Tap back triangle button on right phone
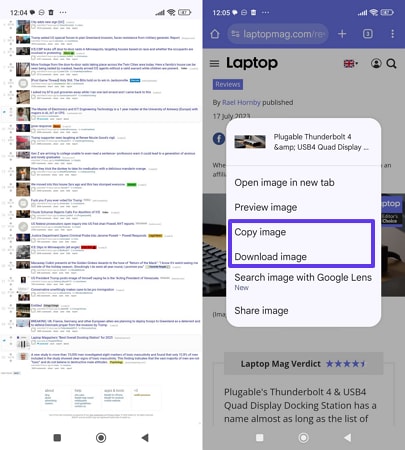This screenshot has height=450, width=405. 347,437
